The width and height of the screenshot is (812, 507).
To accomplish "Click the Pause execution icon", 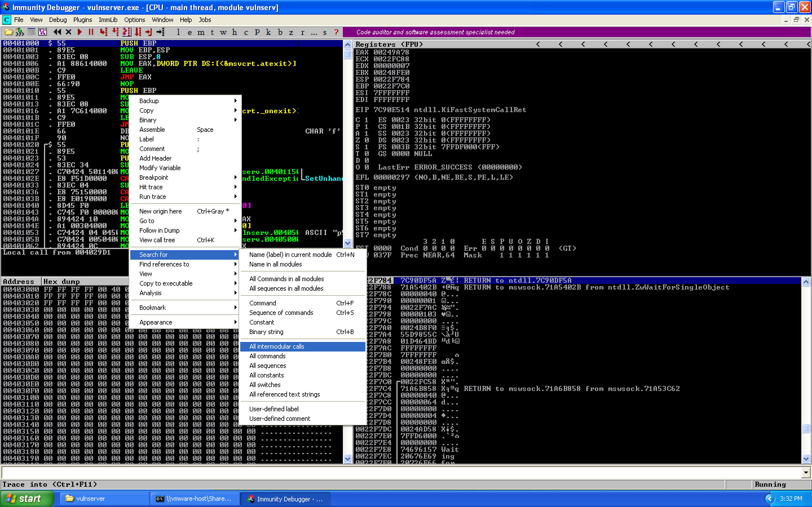I will pos(91,32).
